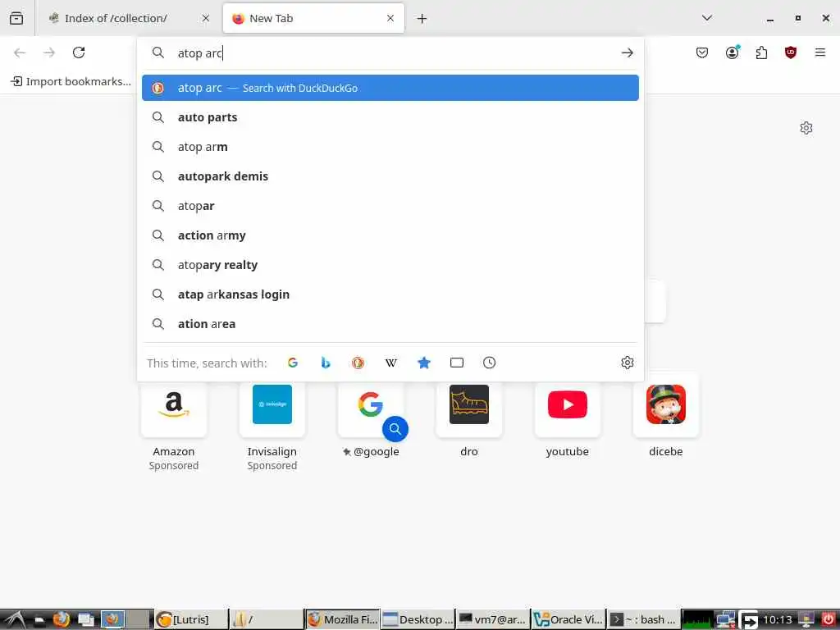The height and width of the screenshot is (630, 840).
Task: Open the Firefox hamburger menu
Action: tap(820, 52)
